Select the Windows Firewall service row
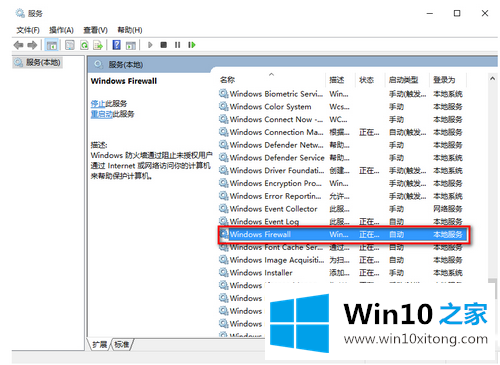Screen dimensions: 500x365 point(343,234)
